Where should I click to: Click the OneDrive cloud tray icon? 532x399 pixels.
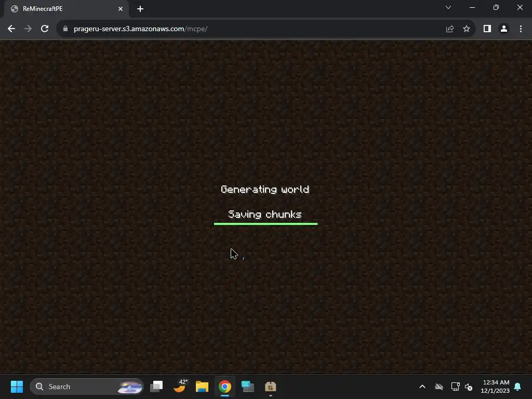tap(439, 387)
